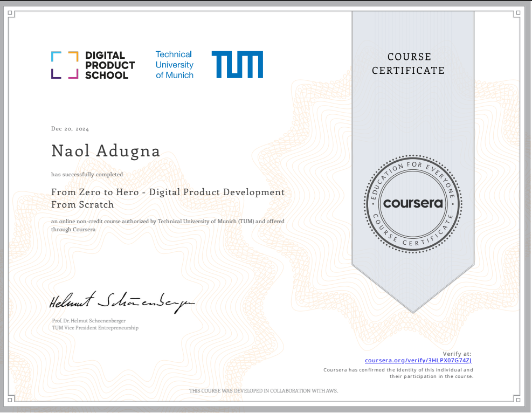The width and height of the screenshot is (532, 413).
Task: Click the pointed bottom tip of the grey ribbon
Action: click(413, 311)
